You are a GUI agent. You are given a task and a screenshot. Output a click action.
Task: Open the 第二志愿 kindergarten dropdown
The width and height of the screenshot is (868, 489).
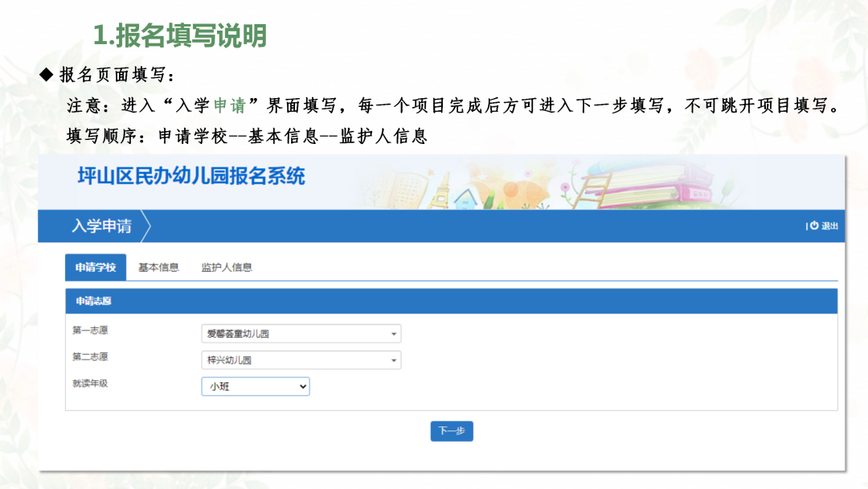coord(301,360)
